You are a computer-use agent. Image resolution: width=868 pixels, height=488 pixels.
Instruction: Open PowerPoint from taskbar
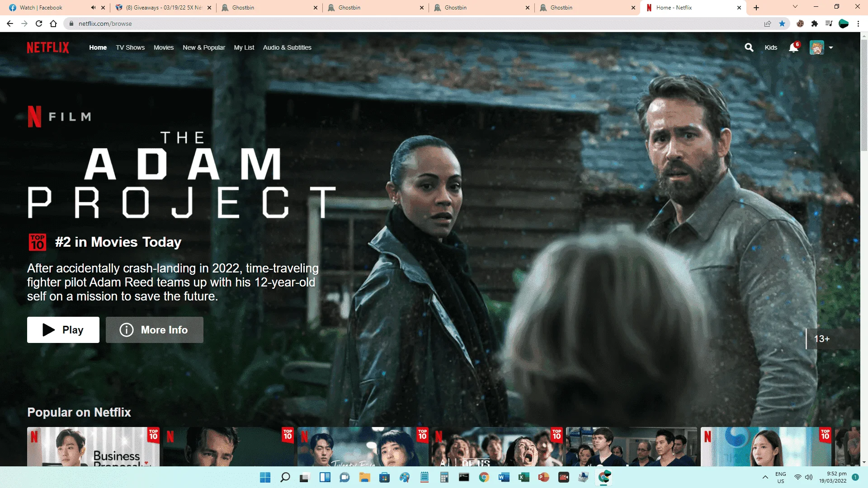543,477
